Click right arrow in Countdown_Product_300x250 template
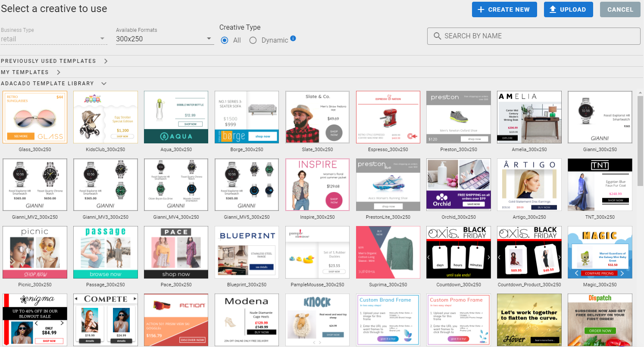 pyautogui.click(x=559, y=257)
